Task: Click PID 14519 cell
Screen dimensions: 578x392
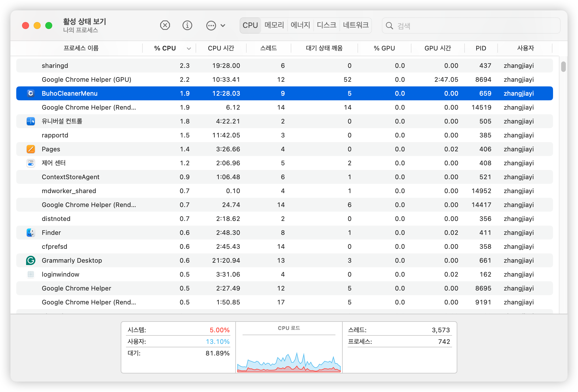Action: pos(481,107)
